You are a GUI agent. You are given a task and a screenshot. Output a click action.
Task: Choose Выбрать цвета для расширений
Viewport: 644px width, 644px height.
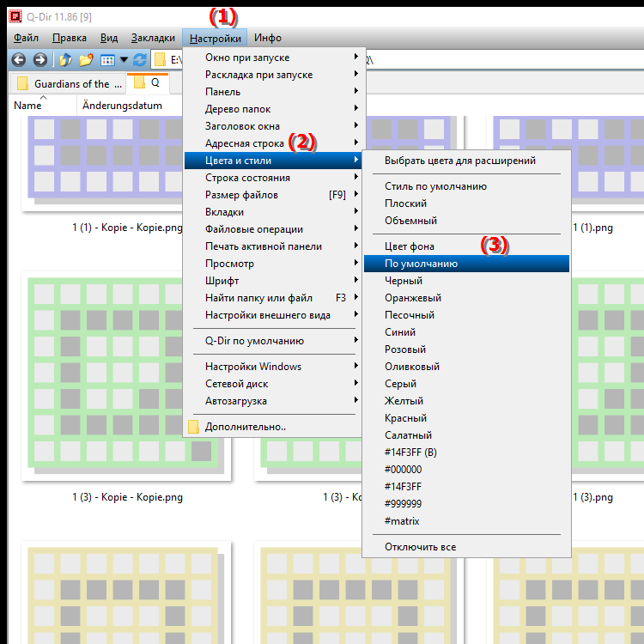[x=466, y=161]
